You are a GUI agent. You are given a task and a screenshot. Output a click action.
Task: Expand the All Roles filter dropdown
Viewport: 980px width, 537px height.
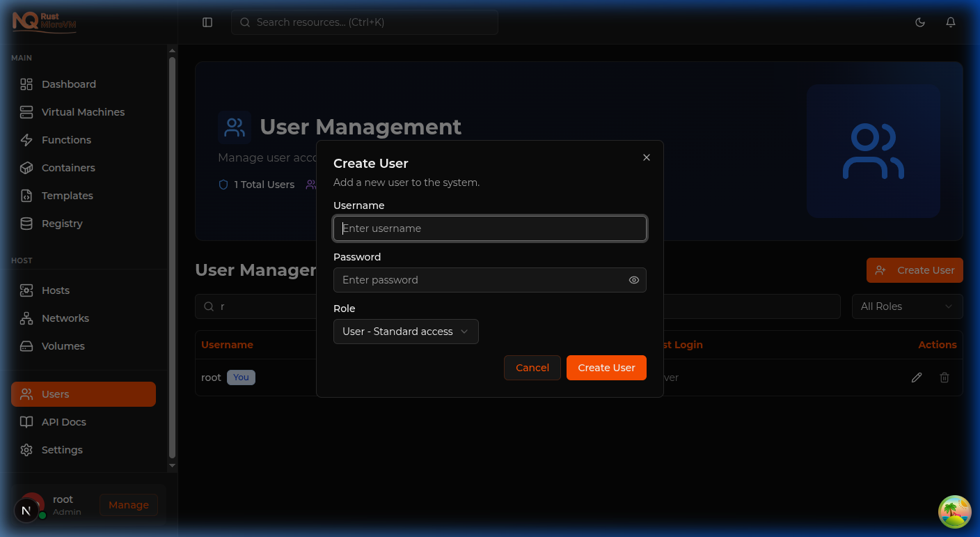(907, 306)
